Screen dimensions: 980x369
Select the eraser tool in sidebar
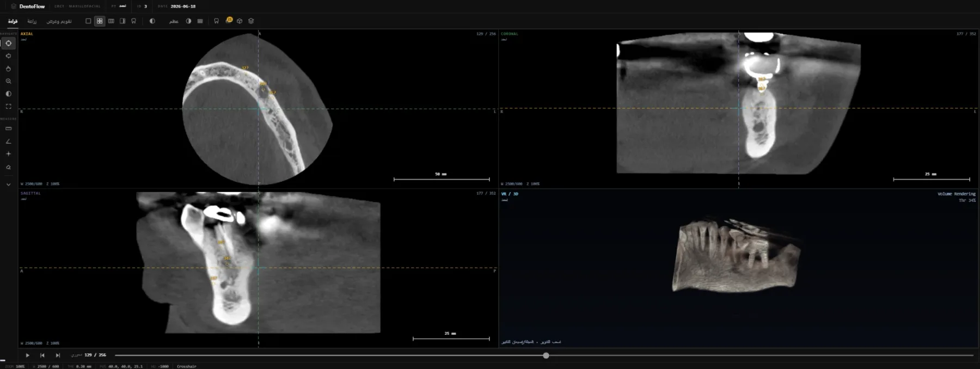tap(8, 167)
